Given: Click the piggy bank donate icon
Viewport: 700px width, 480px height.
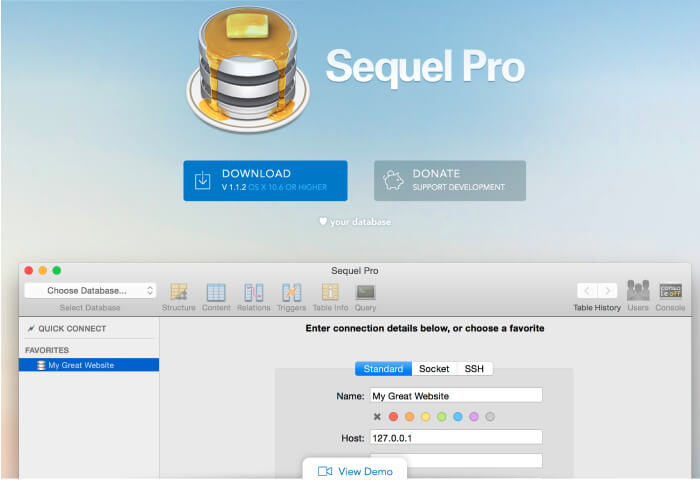Looking at the screenshot, I should (x=393, y=180).
